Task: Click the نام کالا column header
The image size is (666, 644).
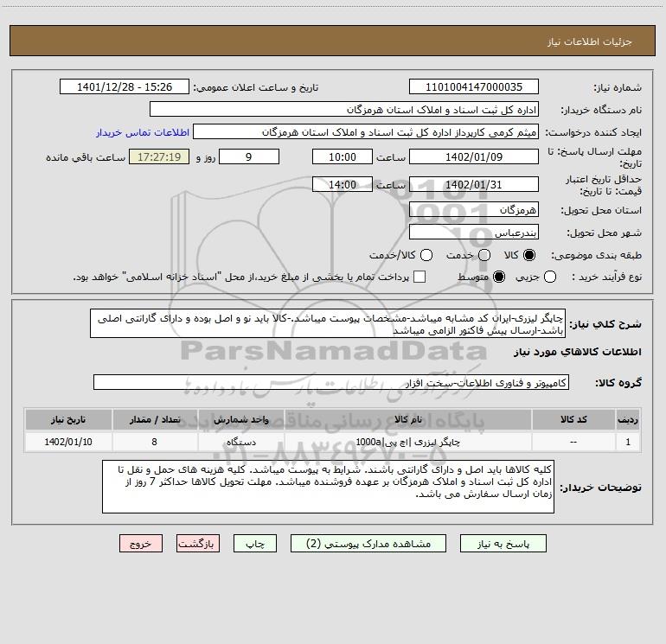Action: (407, 419)
